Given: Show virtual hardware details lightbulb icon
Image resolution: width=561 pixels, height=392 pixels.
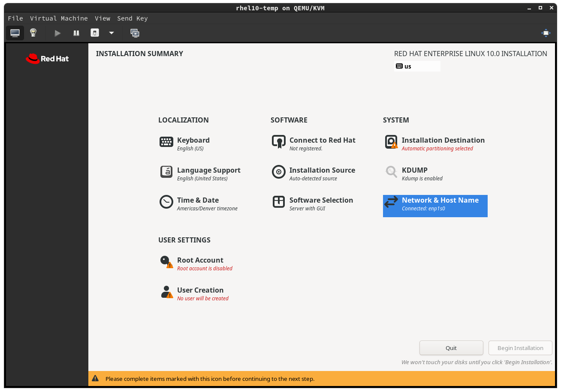Looking at the screenshot, I should pyautogui.click(x=33, y=33).
